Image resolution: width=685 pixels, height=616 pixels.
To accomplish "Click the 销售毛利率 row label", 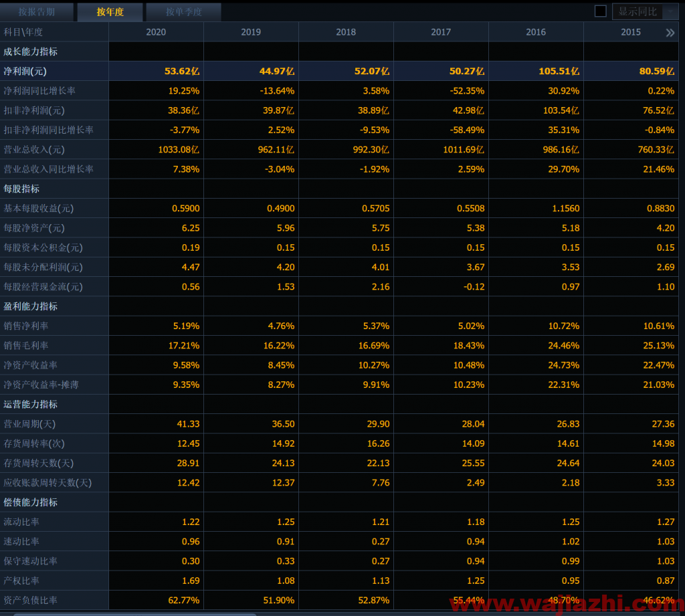I will 26,346.
